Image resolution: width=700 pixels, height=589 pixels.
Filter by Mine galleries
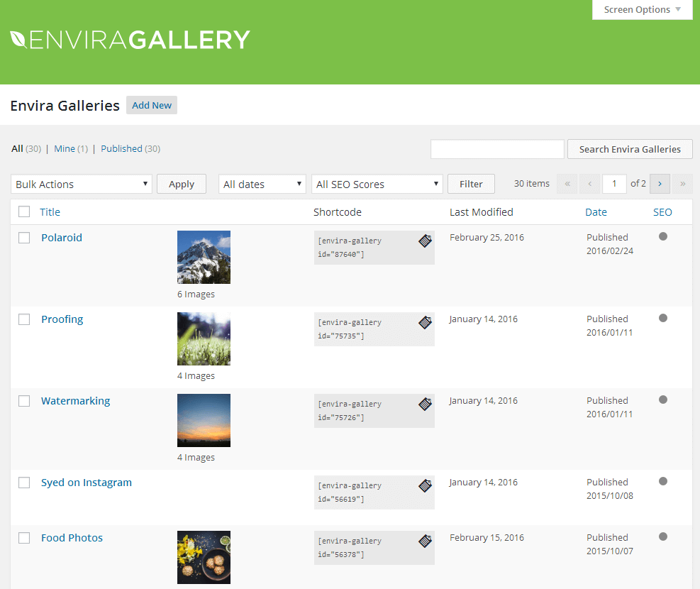tap(65, 149)
